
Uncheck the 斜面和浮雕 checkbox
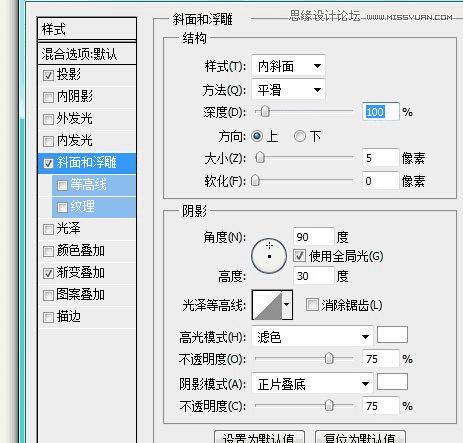click(x=48, y=163)
